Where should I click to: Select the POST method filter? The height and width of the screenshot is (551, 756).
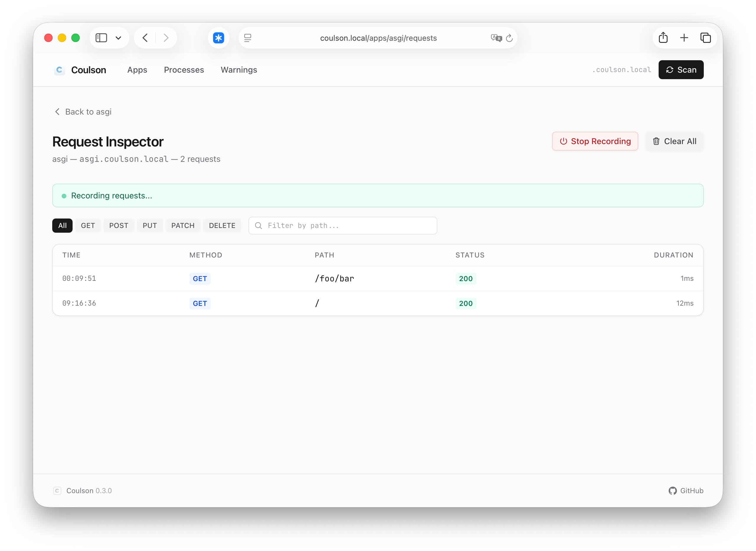(x=119, y=226)
